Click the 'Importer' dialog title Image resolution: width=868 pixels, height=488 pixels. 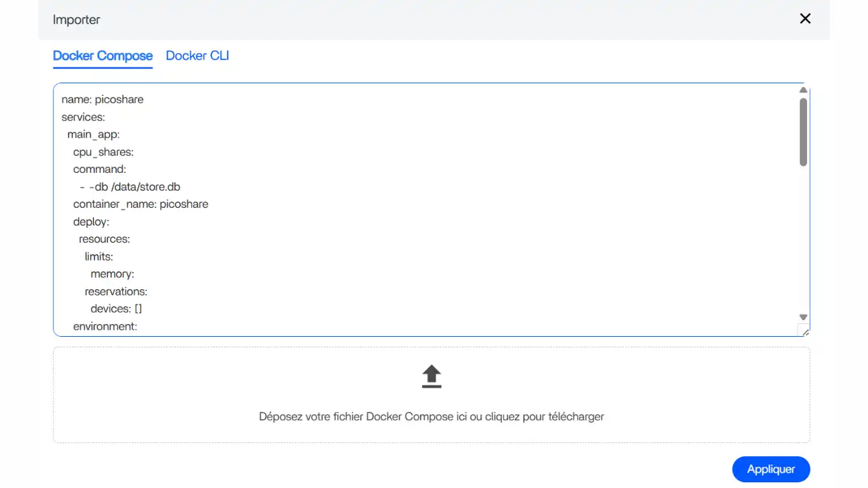76,20
